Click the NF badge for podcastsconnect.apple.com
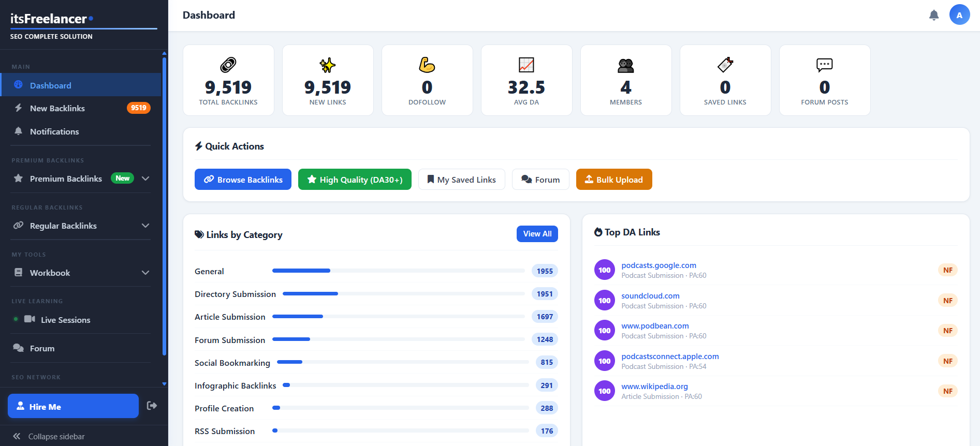The height and width of the screenshot is (446, 980). (948, 361)
